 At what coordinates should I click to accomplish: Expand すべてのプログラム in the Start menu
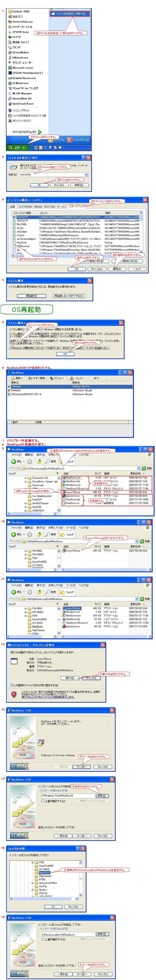pyautogui.click(x=27, y=132)
